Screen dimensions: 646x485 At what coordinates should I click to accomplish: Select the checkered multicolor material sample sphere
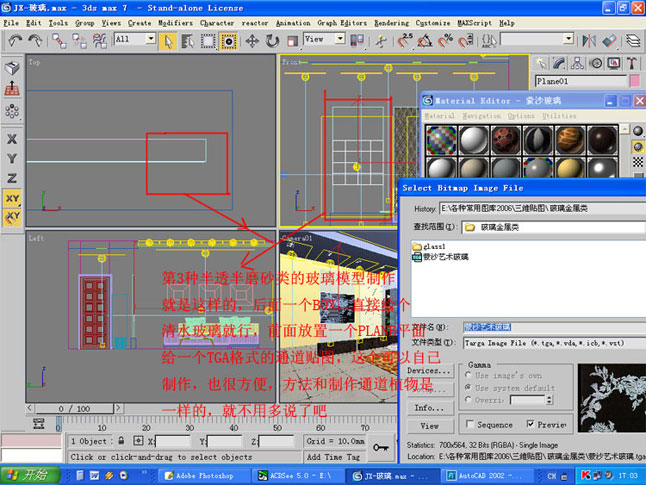[x=441, y=140]
